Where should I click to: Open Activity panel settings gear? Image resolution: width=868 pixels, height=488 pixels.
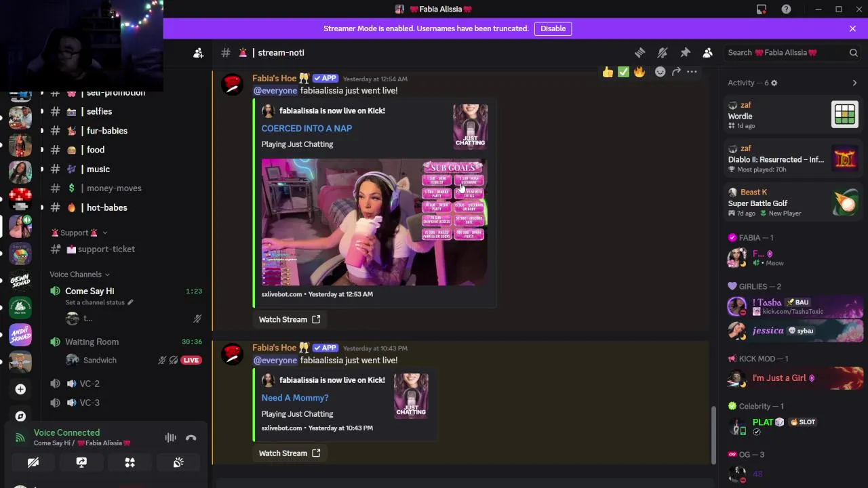(x=774, y=83)
